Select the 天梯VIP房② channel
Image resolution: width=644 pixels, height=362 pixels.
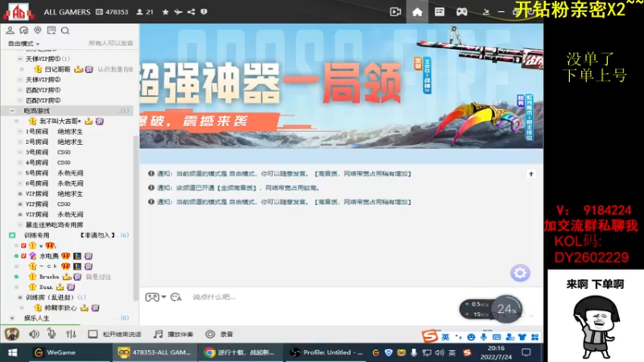(x=43, y=80)
